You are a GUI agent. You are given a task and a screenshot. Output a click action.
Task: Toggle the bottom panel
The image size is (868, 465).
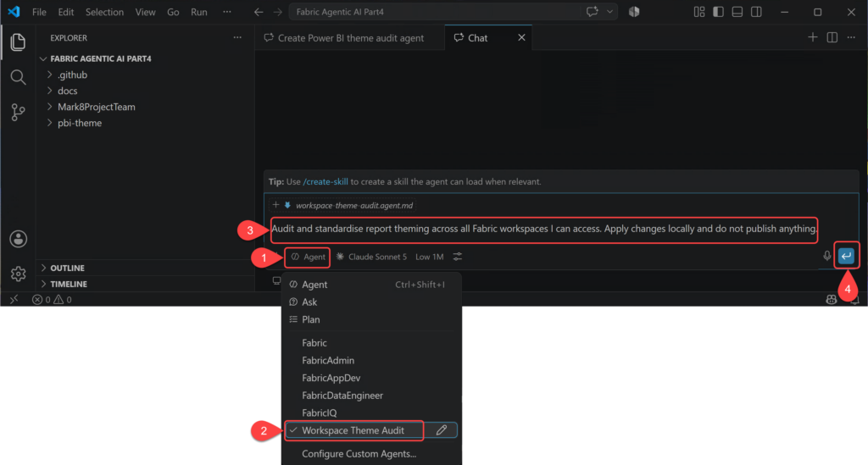pos(737,12)
